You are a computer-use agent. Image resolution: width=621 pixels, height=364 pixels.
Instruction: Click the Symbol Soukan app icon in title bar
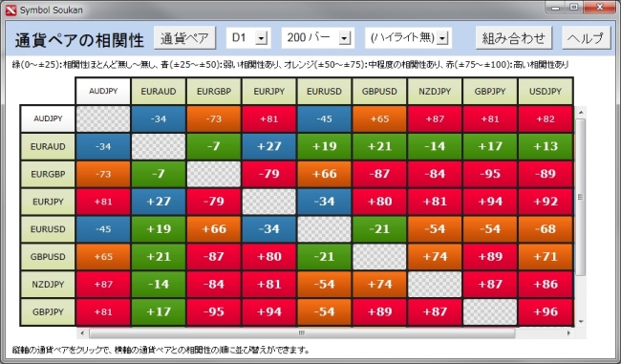[x=11, y=10]
